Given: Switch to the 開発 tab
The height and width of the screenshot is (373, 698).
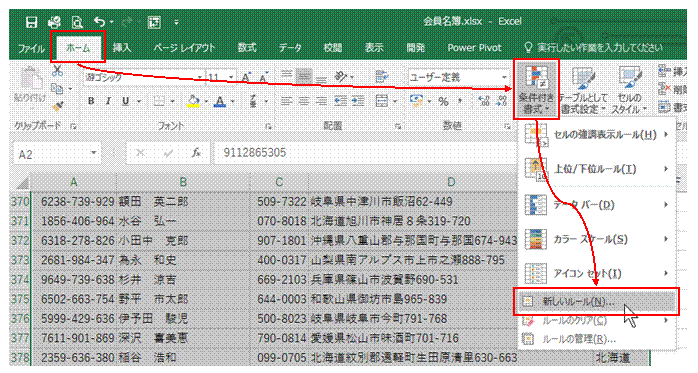Looking at the screenshot, I should [x=415, y=48].
